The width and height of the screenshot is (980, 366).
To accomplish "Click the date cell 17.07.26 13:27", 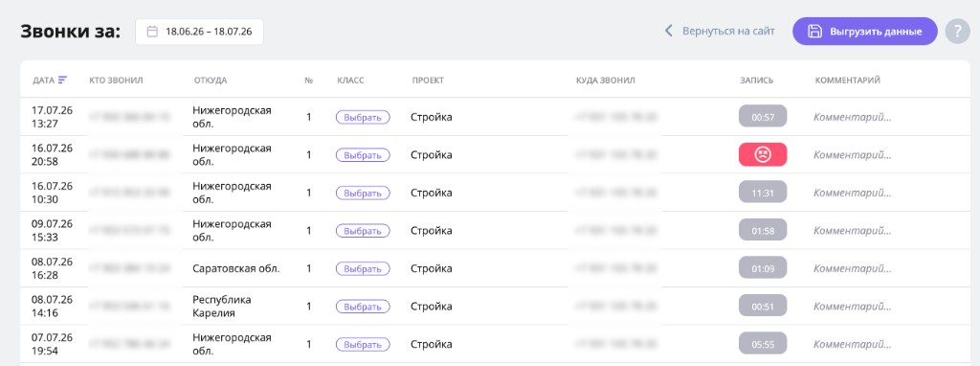I will [52, 117].
